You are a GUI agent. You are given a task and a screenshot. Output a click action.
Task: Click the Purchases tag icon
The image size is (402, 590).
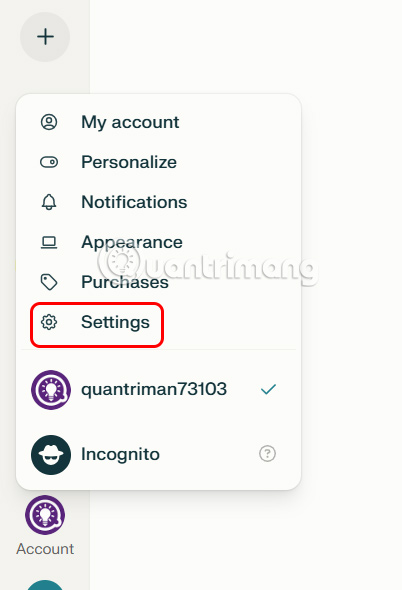[49, 282]
